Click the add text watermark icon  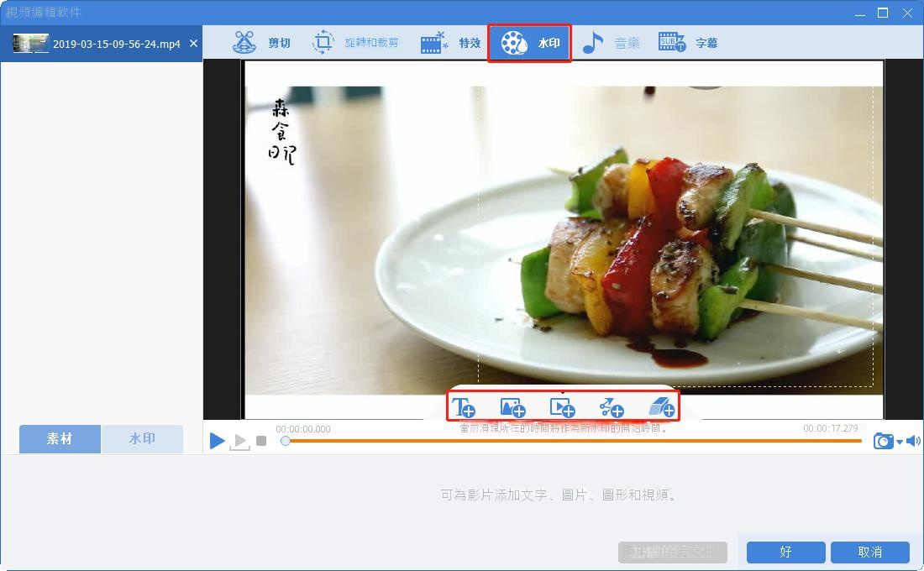(x=463, y=407)
